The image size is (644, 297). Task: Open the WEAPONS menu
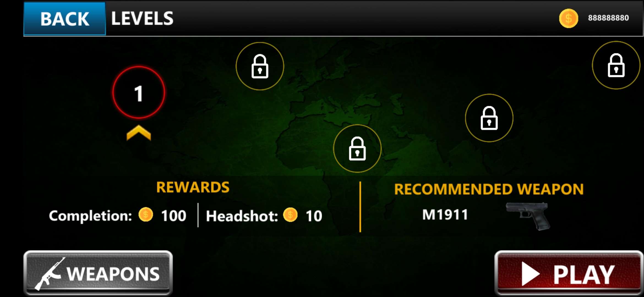98,273
